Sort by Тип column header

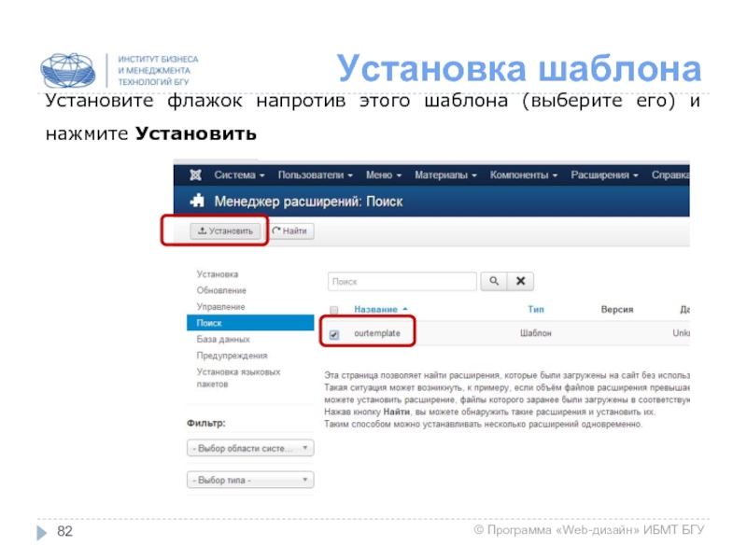click(x=535, y=310)
